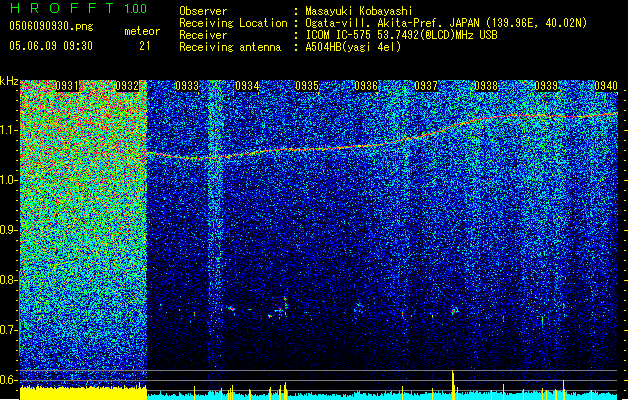Click the date stamp 05.06.09 09:30
Image resolution: width=629 pixels, height=400 pixels.
point(51,46)
